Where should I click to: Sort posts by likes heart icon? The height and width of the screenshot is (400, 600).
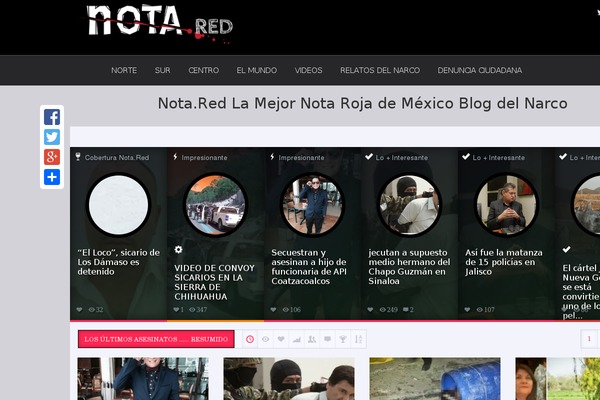point(281,339)
